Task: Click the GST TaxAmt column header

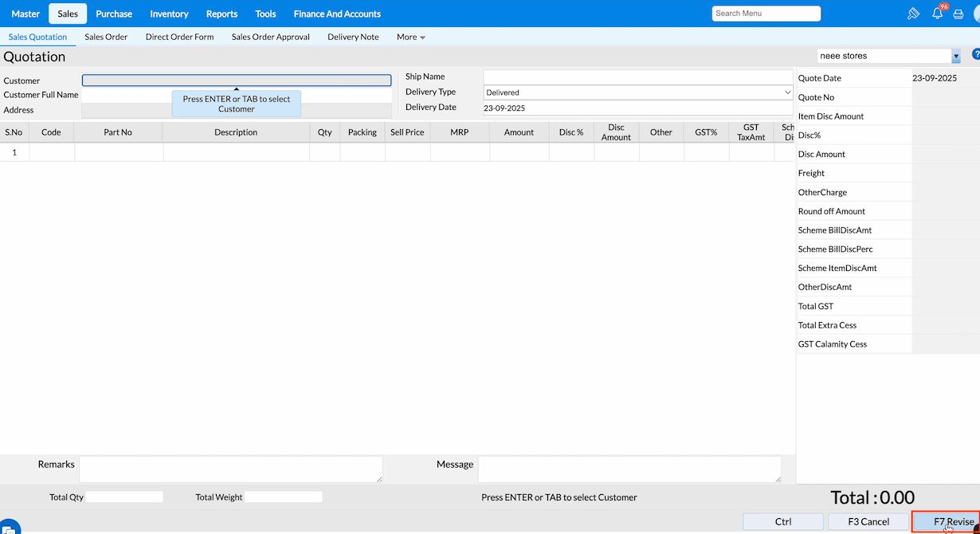Action: tap(751, 132)
